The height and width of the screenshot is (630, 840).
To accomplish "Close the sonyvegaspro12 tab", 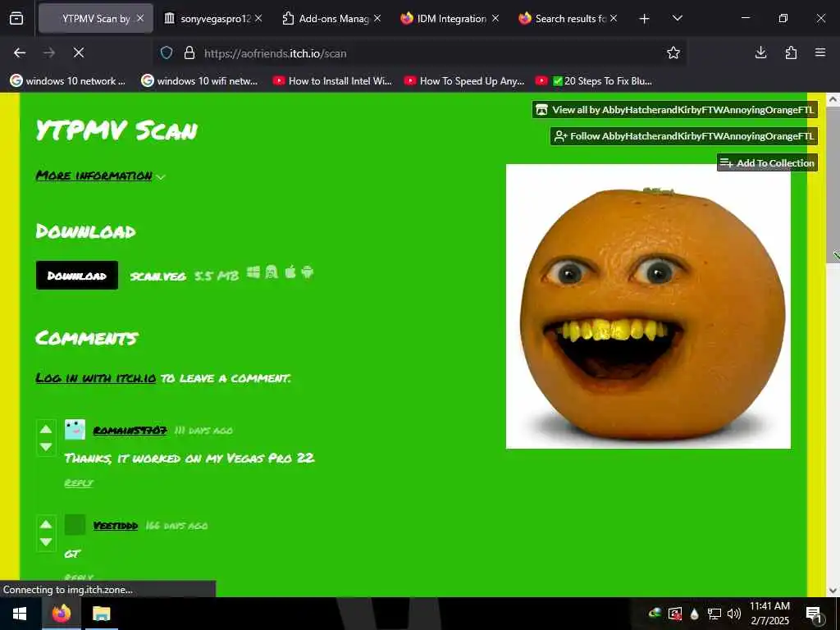I will (258, 18).
